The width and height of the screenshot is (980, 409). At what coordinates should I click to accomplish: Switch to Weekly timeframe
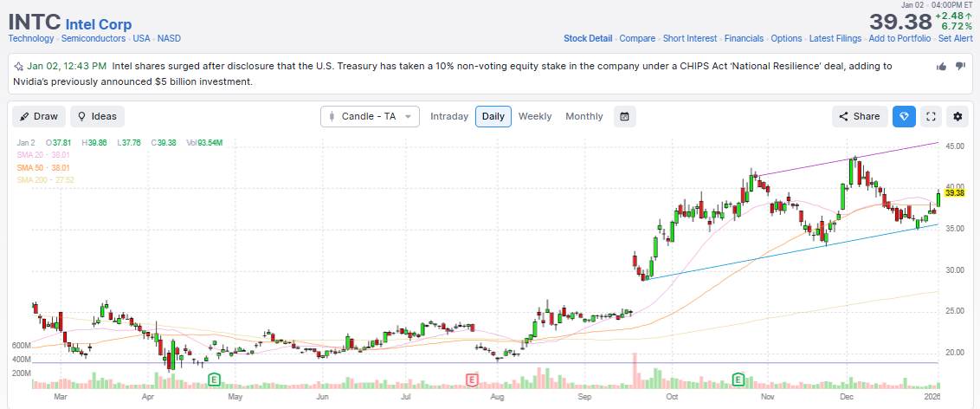point(535,116)
